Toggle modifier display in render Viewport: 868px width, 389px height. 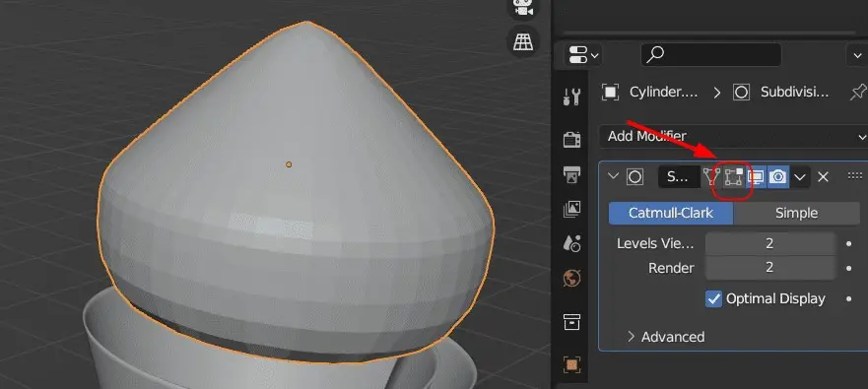point(778,177)
